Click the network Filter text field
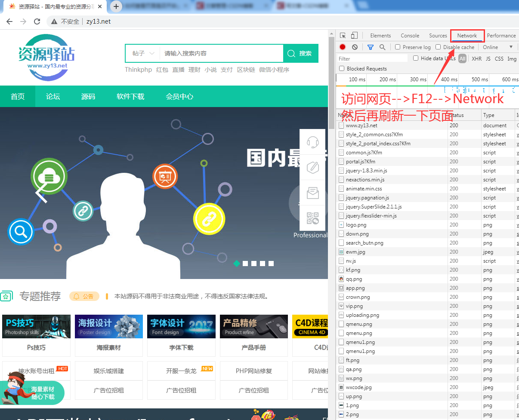519x420 pixels. point(372,58)
